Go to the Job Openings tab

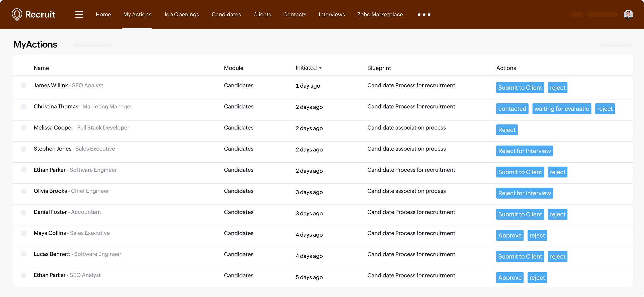pyautogui.click(x=181, y=15)
